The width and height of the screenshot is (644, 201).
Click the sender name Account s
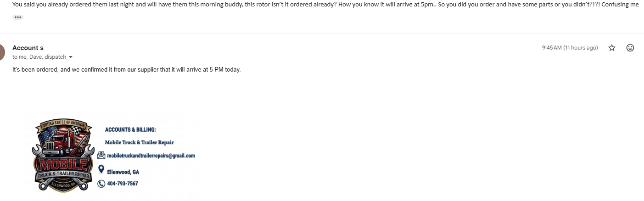28,48
